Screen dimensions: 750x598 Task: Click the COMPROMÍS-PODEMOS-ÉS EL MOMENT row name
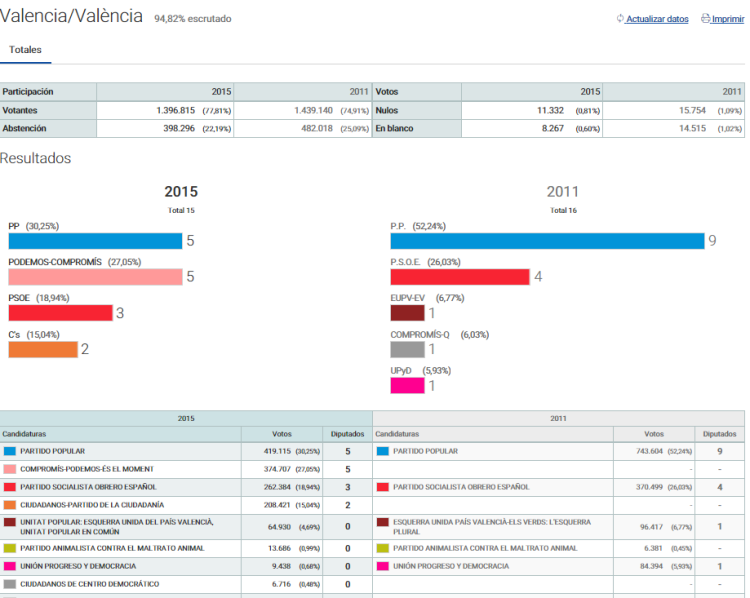[87, 469]
